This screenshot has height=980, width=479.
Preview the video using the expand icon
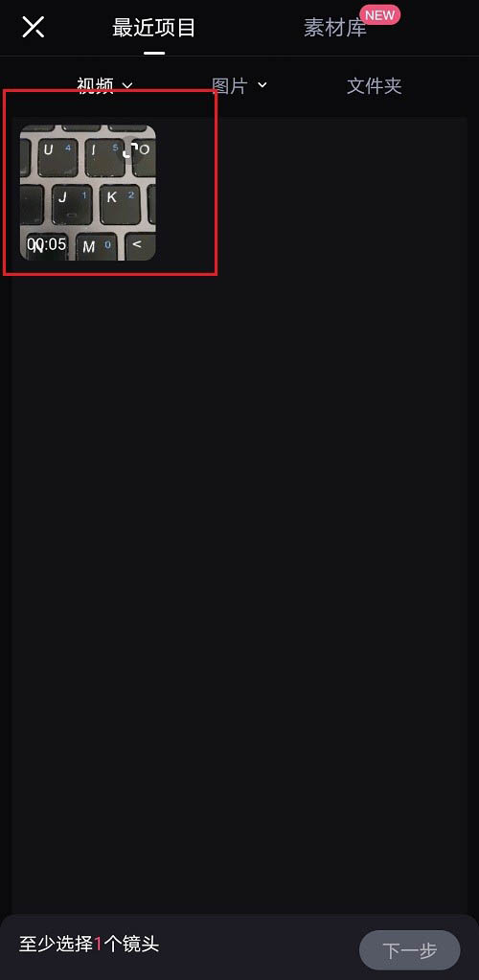click(x=130, y=149)
